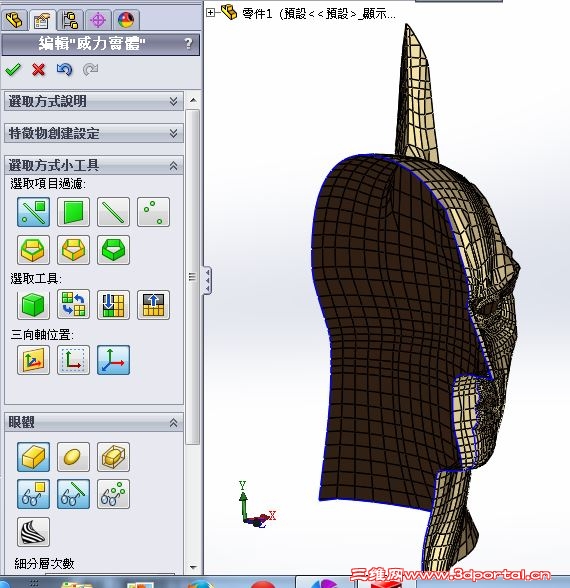
Task: Click the zebra stripes icon
Action: click(33, 532)
